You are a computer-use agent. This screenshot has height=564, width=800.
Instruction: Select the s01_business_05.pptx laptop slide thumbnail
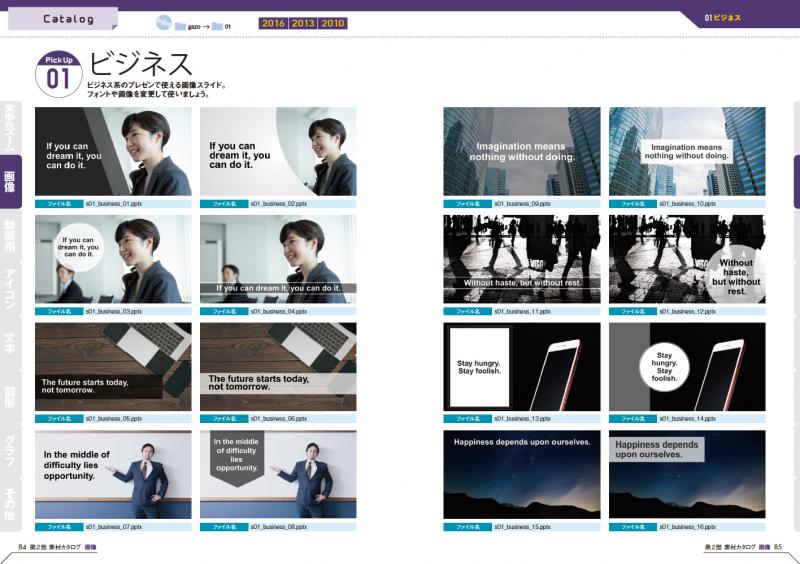(x=113, y=366)
